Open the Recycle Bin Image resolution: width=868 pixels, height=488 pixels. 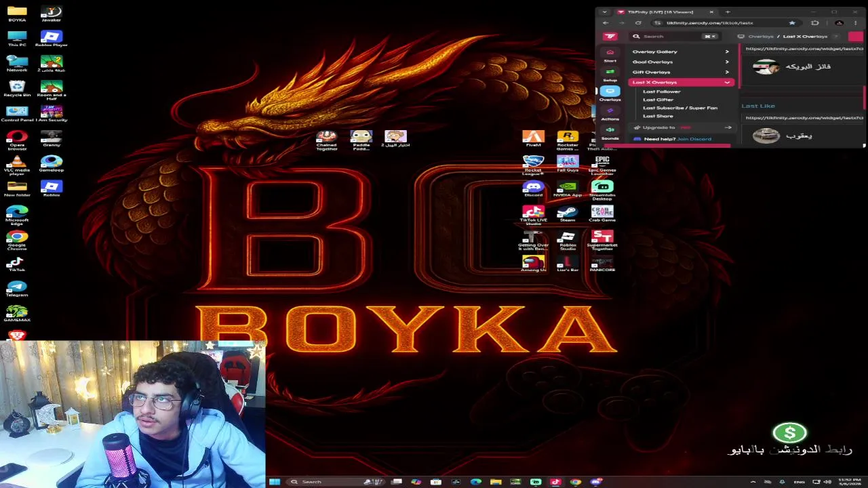pos(17,89)
